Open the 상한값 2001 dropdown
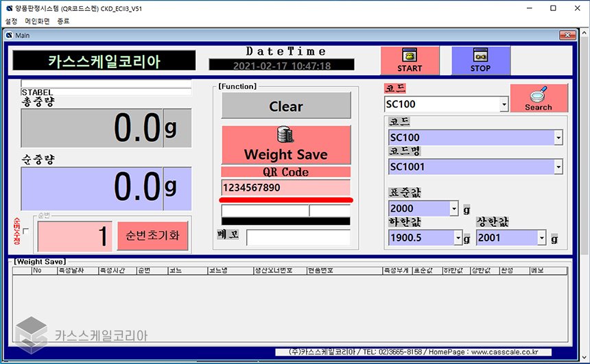 [x=541, y=239]
